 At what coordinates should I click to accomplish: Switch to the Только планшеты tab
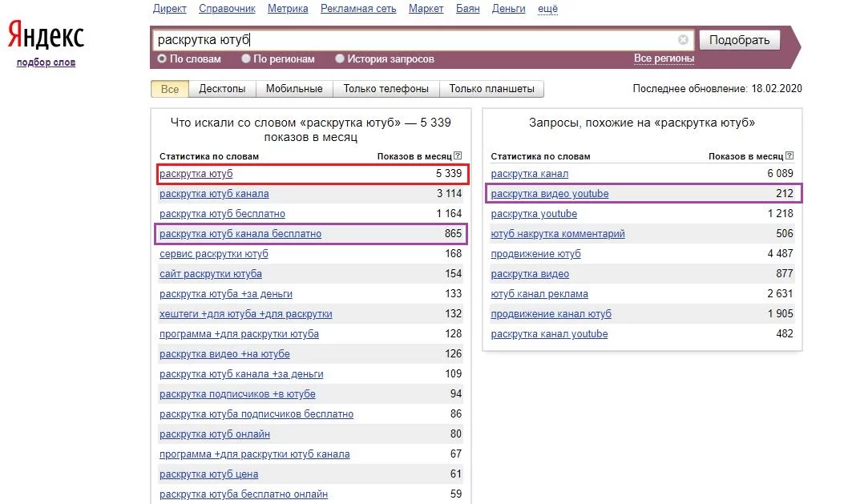click(491, 89)
